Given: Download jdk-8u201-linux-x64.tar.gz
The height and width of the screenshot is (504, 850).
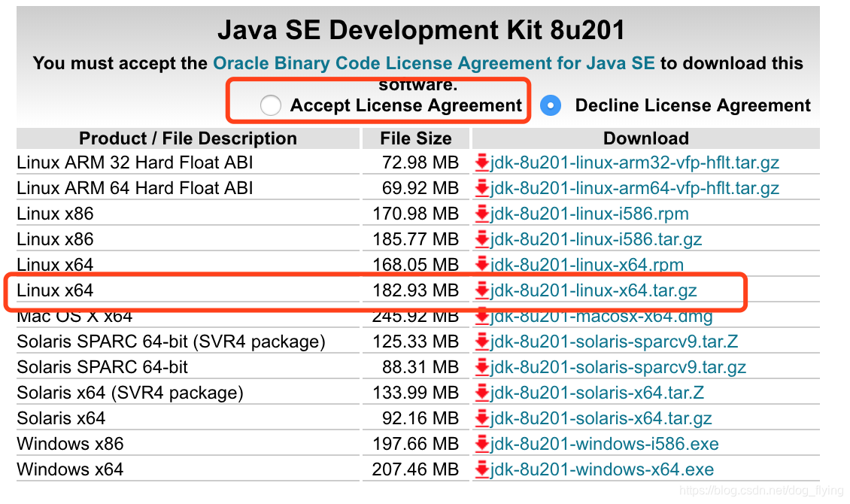Looking at the screenshot, I should click(593, 290).
